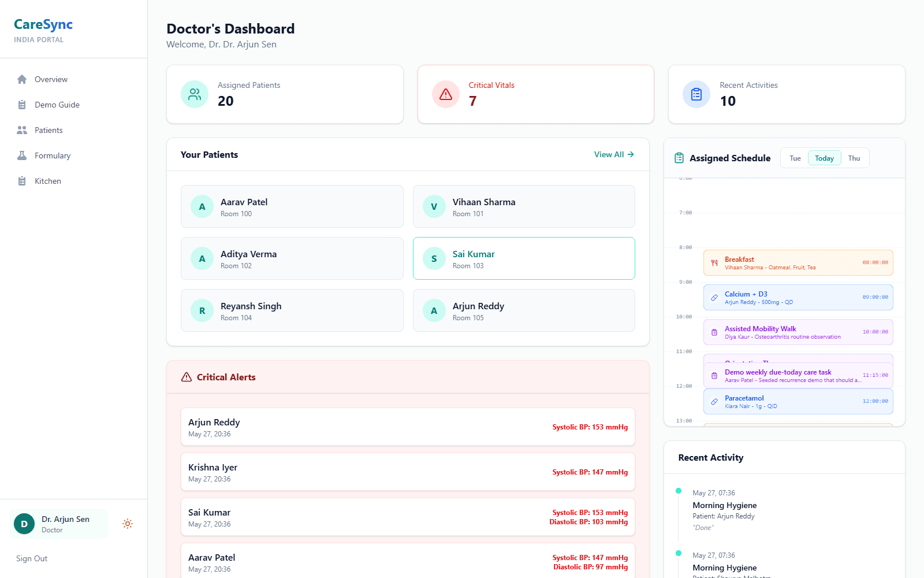Click 'Systolic BP: 153 mmHg' for Arjun Reddy
The width and height of the screenshot is (924, 578).
(590, 427)
